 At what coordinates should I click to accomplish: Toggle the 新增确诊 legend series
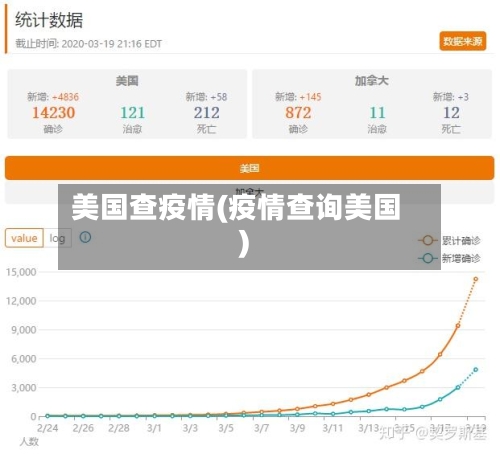(x=449, y=258)
